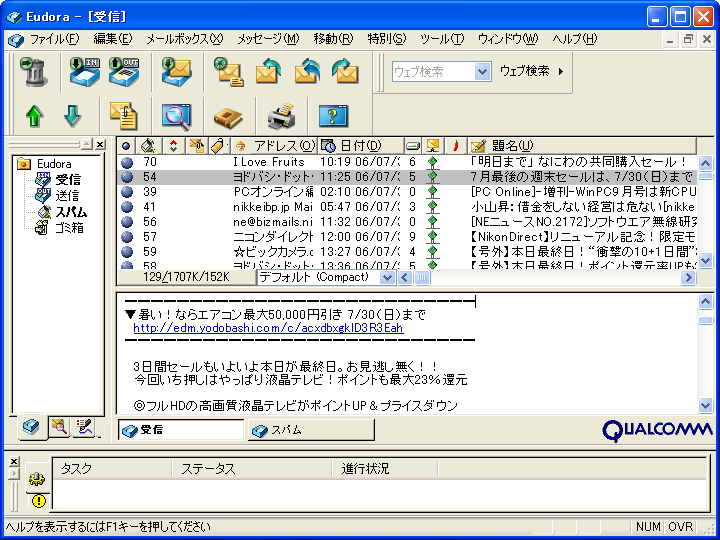
Task: Click the New Message toolbar icon
Action: click(x=229, y=72)
